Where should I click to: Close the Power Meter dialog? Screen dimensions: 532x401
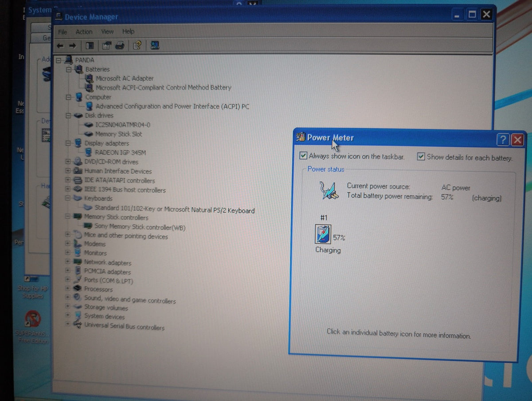[x=517, y=141]
